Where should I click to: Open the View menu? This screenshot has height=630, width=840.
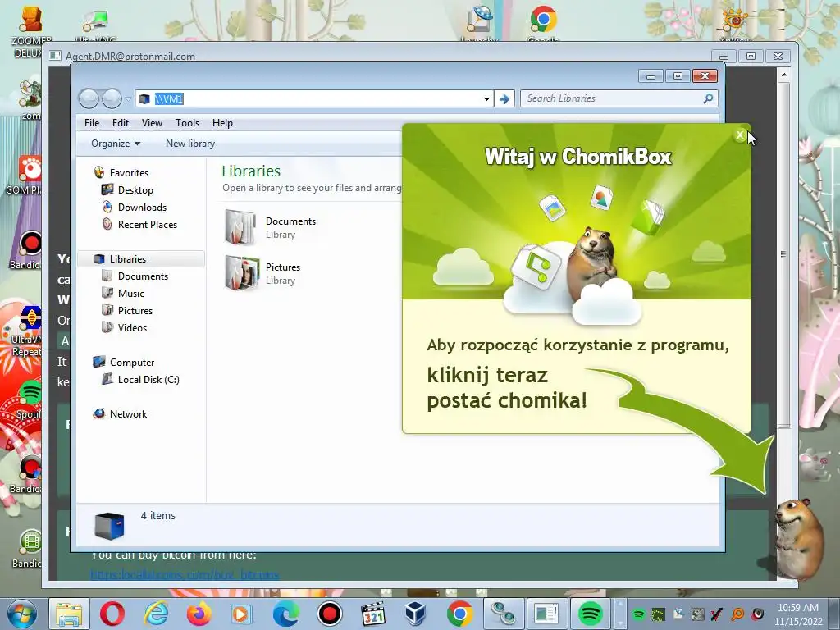point(152,123)
